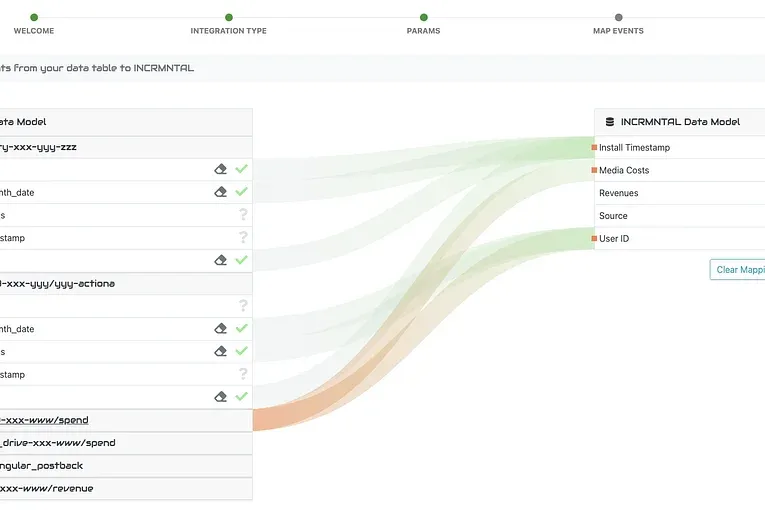Collapse the ry-xxx-yyy-zzz table group
This screenshot has height=510, width=765.
point(126,147)
